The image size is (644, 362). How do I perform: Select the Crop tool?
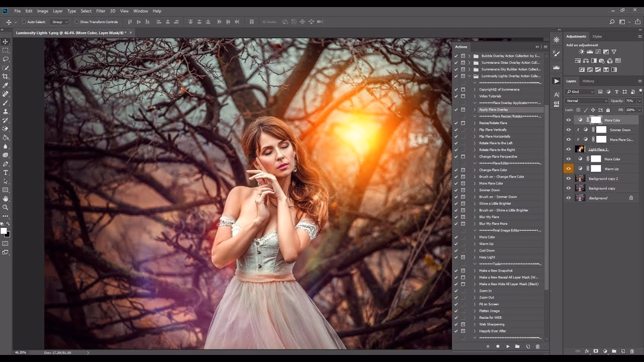[x=6, y=76]
